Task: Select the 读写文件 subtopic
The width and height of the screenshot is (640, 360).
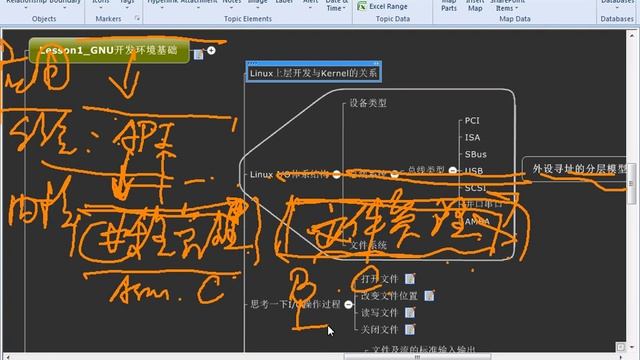Action: point(380,313)
